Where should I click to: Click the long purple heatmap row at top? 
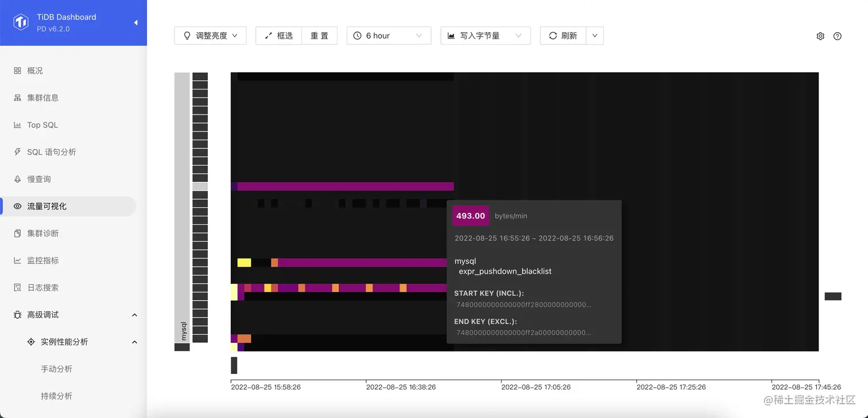point(345,186)
